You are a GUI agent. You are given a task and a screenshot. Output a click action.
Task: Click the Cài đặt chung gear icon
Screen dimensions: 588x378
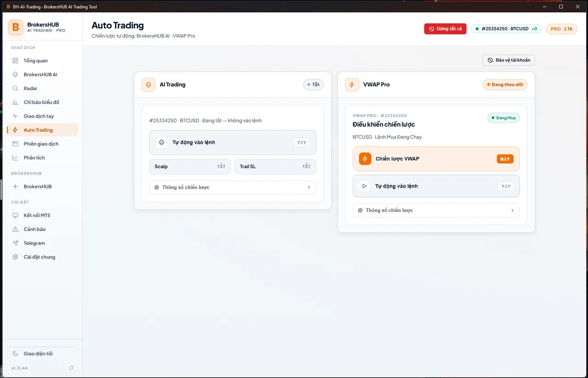pos(15,257)
